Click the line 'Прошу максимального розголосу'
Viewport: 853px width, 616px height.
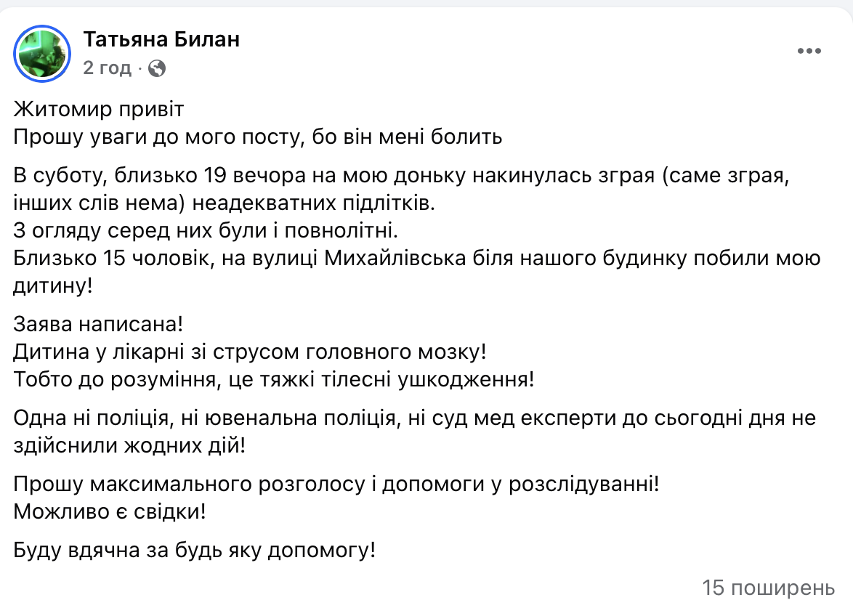tap(336, 485)
